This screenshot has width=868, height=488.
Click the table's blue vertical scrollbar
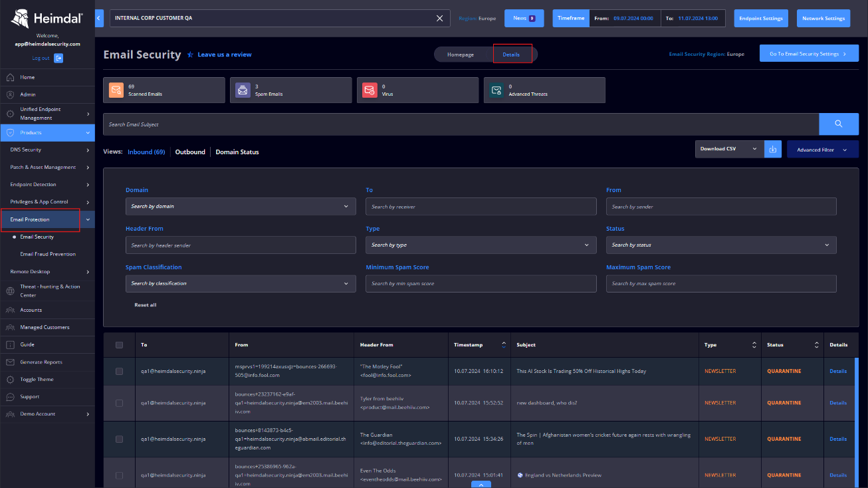pyautogui.click(x=856, y=422)
